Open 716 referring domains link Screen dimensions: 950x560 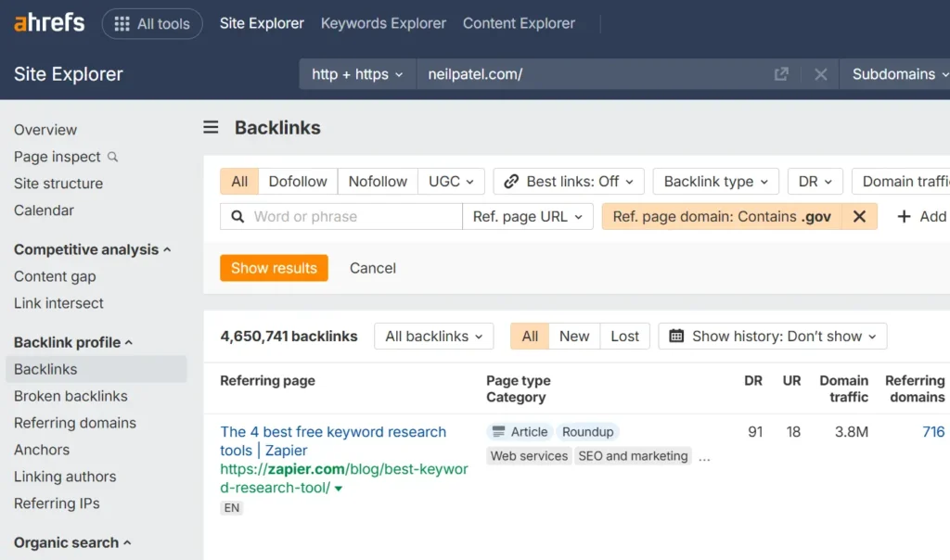[x=933, y=432]
